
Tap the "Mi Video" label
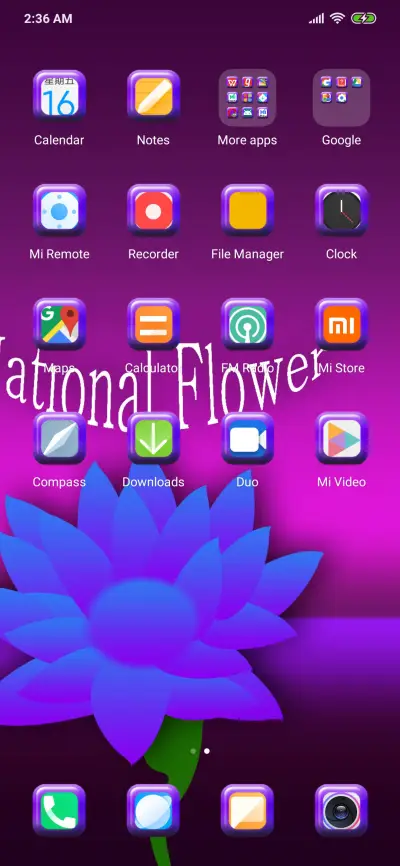pos(341,482)
